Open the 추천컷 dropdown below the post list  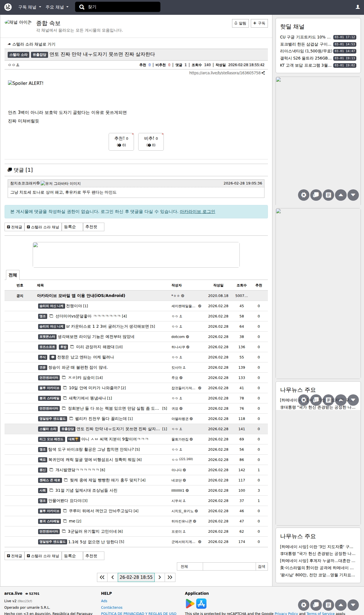pyautogui.click(x=94, y=556)
